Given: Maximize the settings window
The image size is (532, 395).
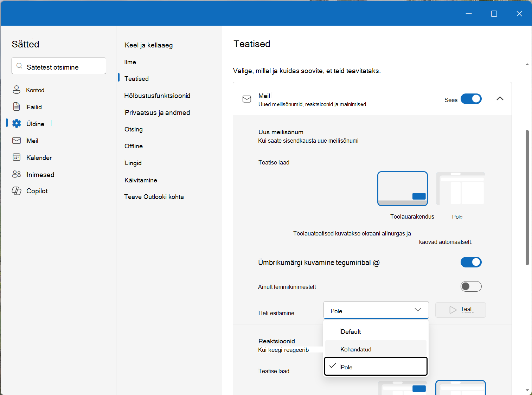Looking at the screenshot, I should (x=494, y=14).
